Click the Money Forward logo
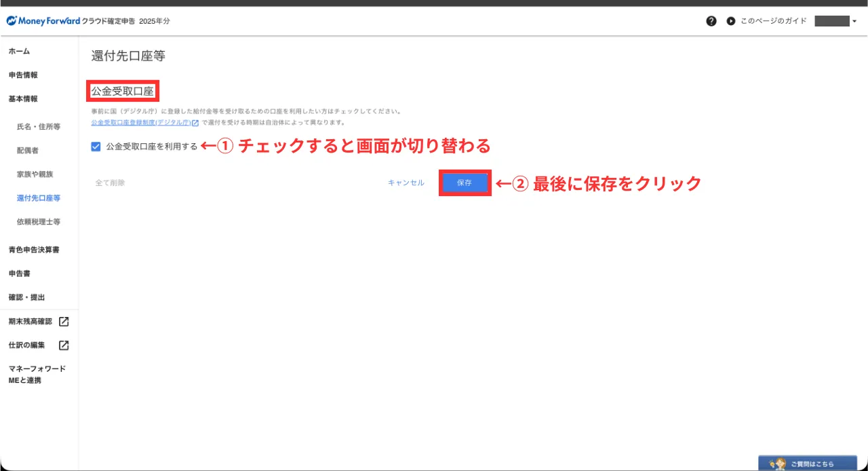 click(x=43, y=21)
